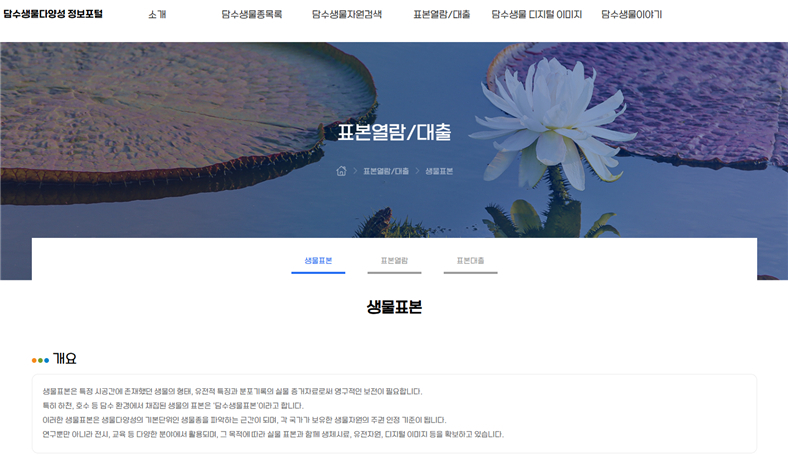Click the 개요 section heading text
The height and width of the screenshot is (460, 788).
[x=65, y=359]
